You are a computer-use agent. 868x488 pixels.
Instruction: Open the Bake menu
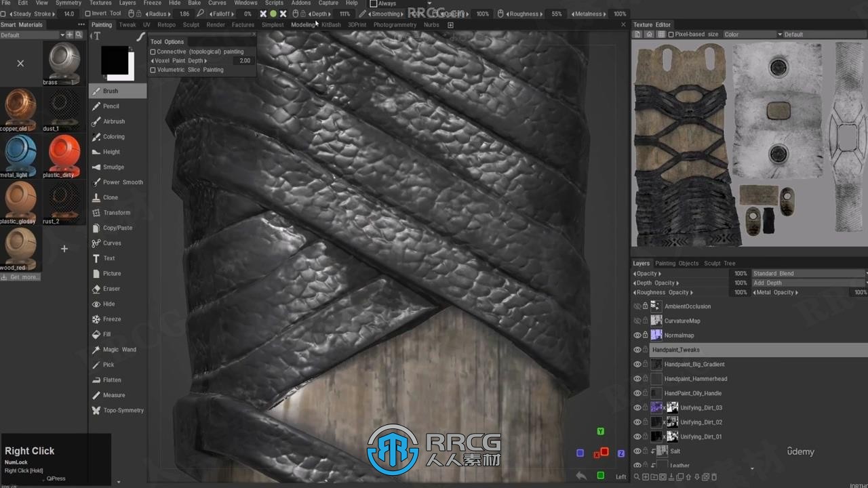pyautogui.click(x=194, y=3)
